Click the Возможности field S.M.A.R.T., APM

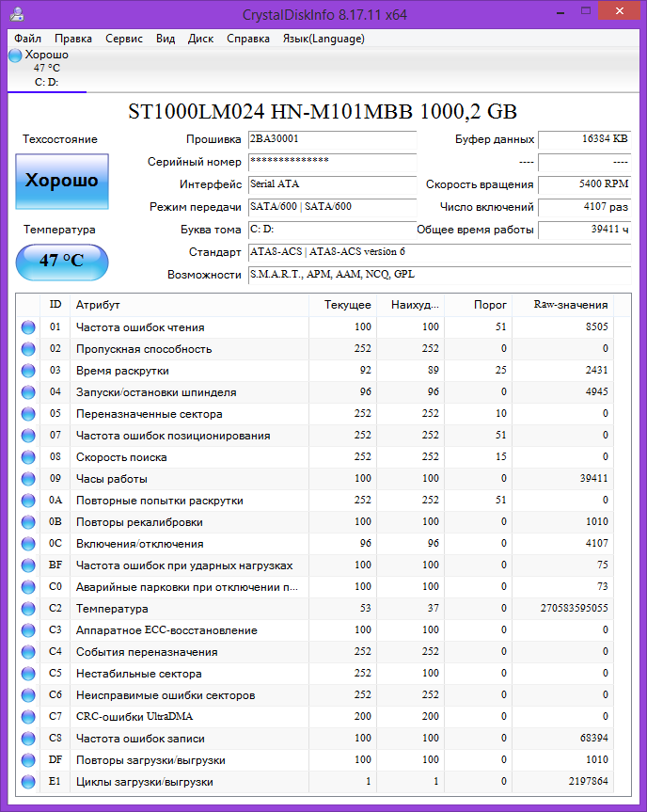(x=439, y=275)
